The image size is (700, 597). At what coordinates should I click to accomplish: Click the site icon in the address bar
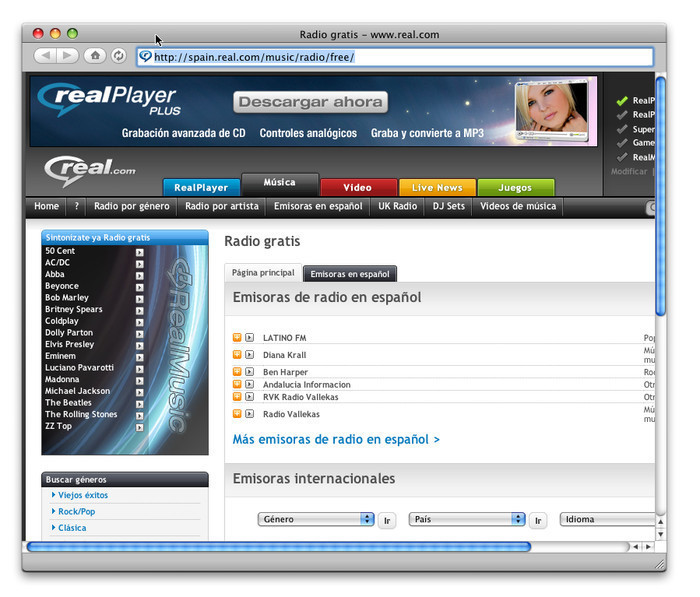pyautogui.click(x=146, y=57)
